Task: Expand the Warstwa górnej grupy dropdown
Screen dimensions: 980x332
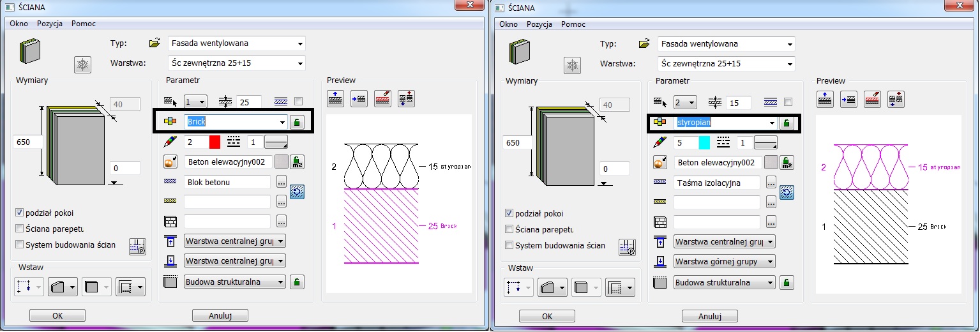Action: pyautogui.click(x=769, y=262)
